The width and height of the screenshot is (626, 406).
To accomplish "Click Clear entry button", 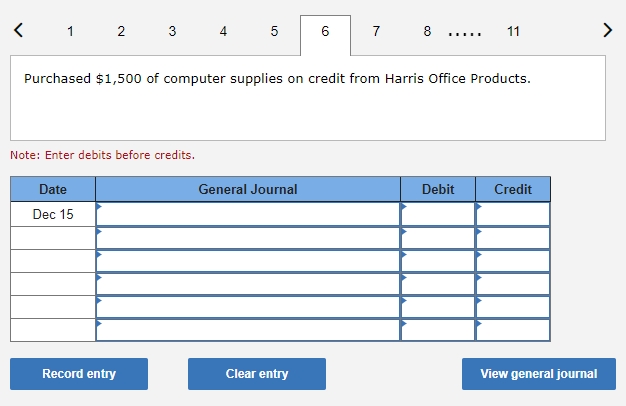I will [257, 374].
